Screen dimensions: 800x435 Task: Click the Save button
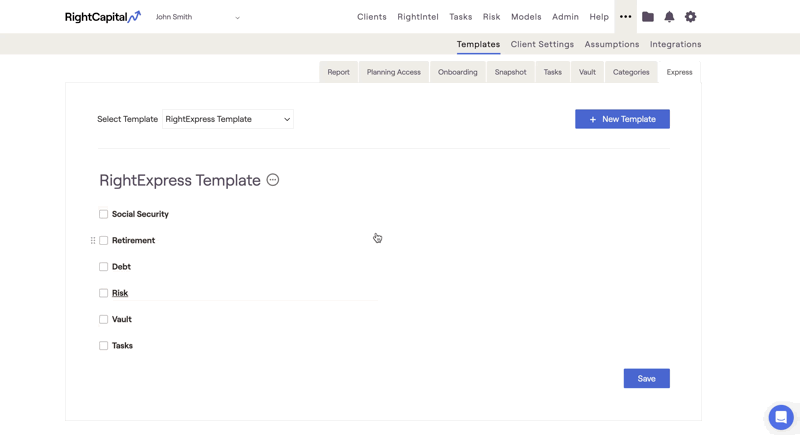(646, 378)
